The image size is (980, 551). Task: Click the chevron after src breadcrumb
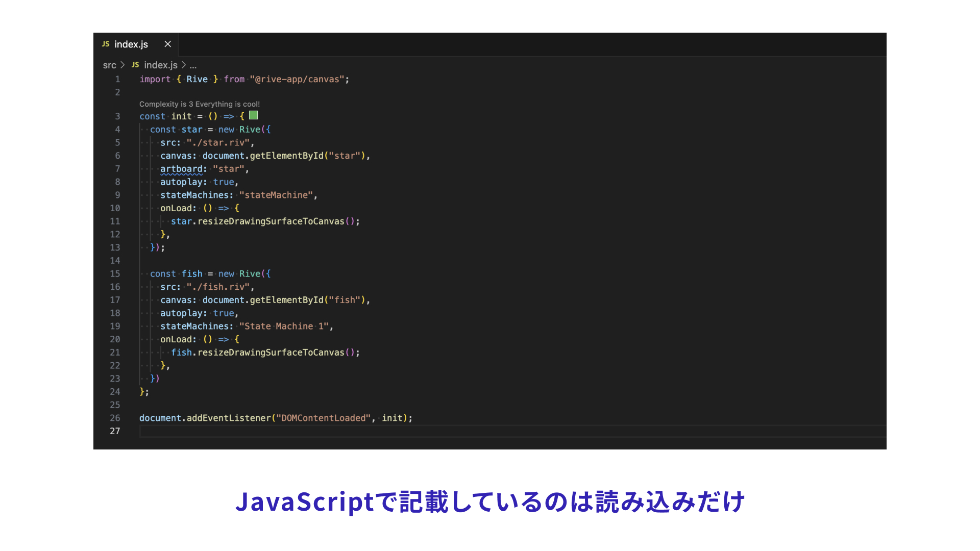click(x=122, y=65)
